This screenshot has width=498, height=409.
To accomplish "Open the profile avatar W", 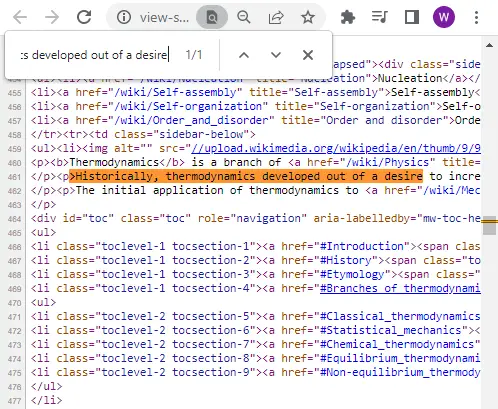I will pyautogui.click(x=444, y=17).
